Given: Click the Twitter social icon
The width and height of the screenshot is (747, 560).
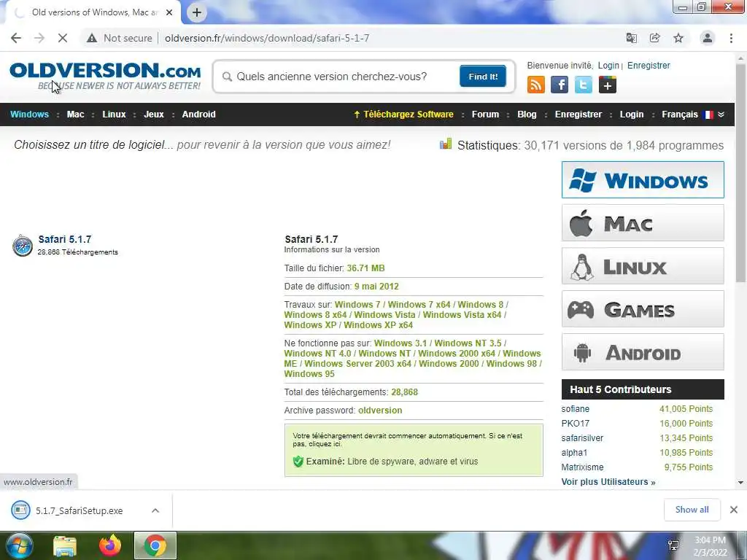Looking at the screenshot, I should click(x=584, y=85).
